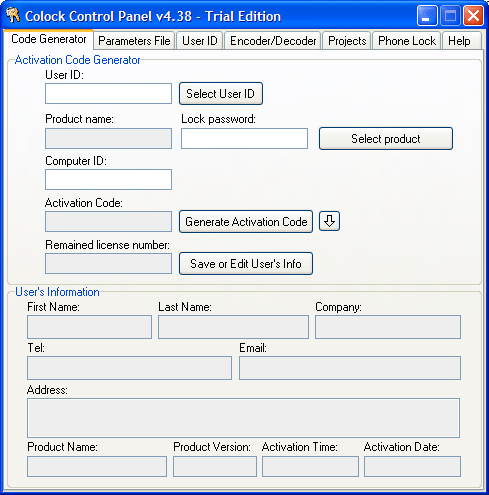Click the Select product button

(386, 138)
